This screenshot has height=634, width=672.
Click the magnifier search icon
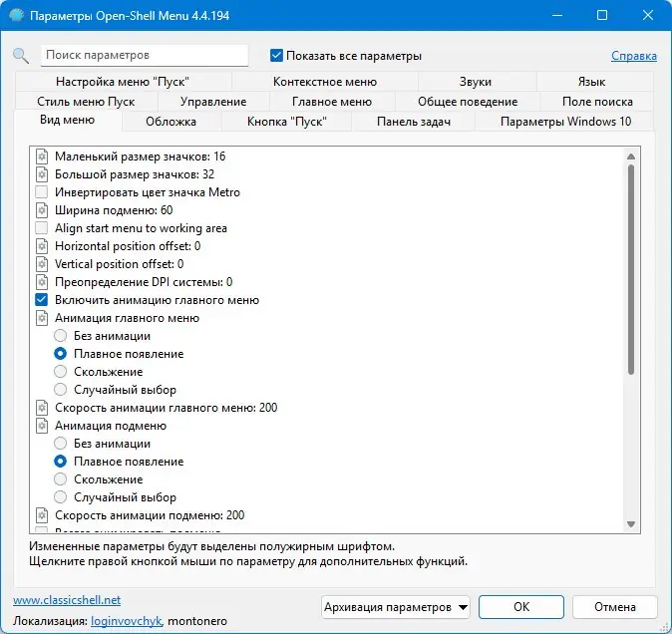click(21, 56)
